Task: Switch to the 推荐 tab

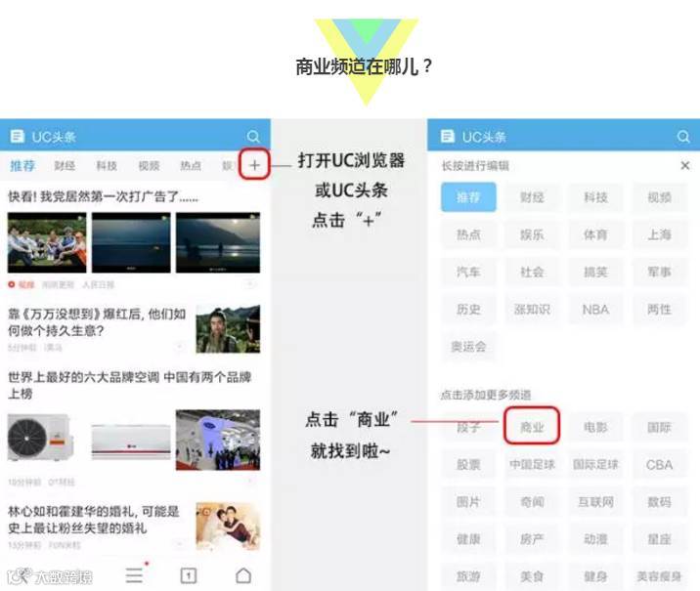Action: click(x=22, y=166)
